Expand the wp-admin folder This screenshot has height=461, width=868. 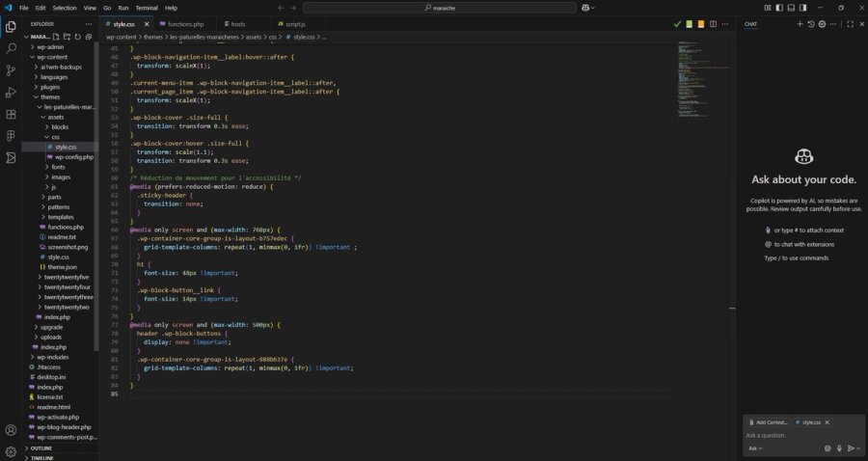pos(50,47)
